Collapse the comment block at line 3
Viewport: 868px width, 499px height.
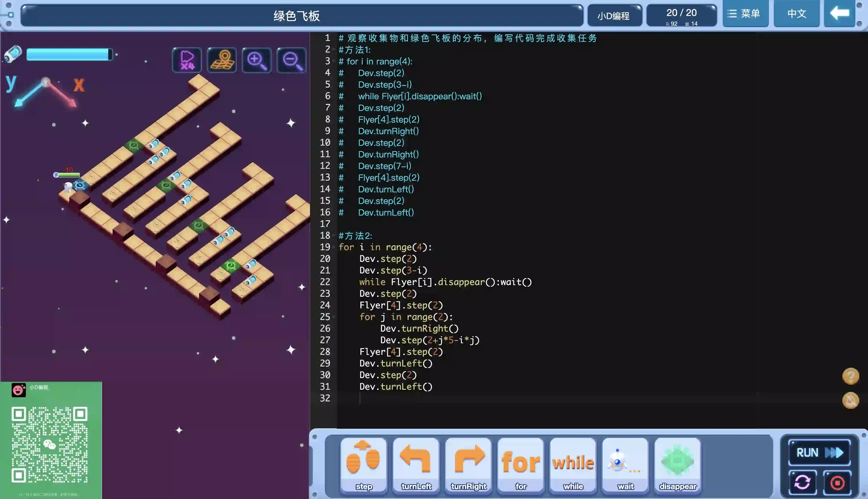click(334, 61)
